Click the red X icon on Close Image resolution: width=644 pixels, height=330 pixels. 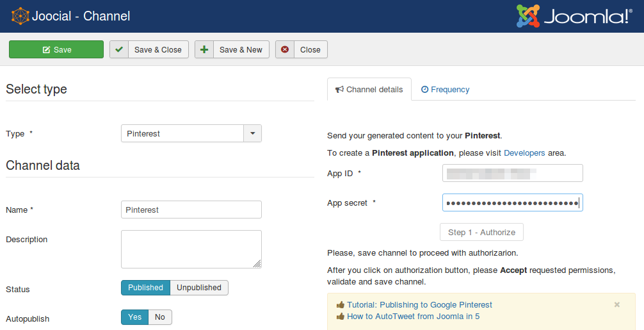(x=285, y=49)
